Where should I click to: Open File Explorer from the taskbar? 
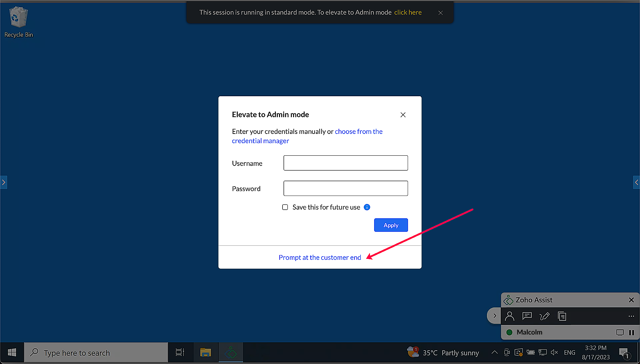click(205, 352)
